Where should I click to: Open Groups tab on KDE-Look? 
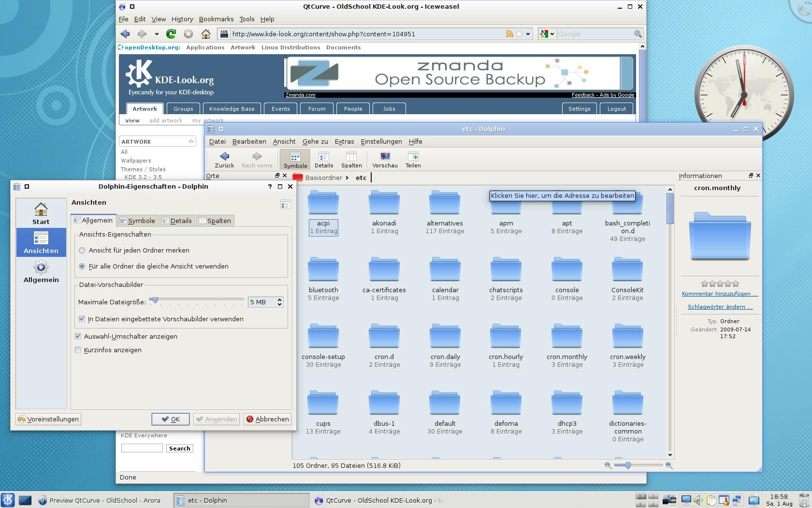(x=183, y=109)
